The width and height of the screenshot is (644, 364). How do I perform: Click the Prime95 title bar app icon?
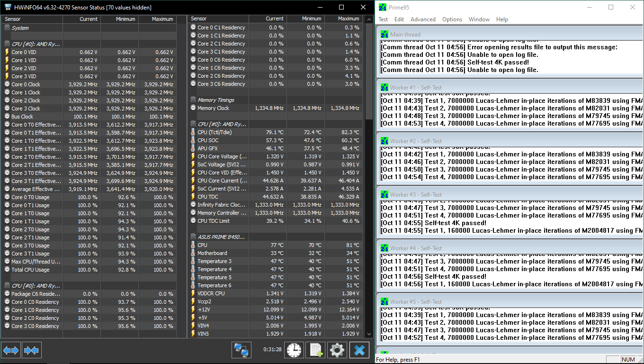(383, 8)
